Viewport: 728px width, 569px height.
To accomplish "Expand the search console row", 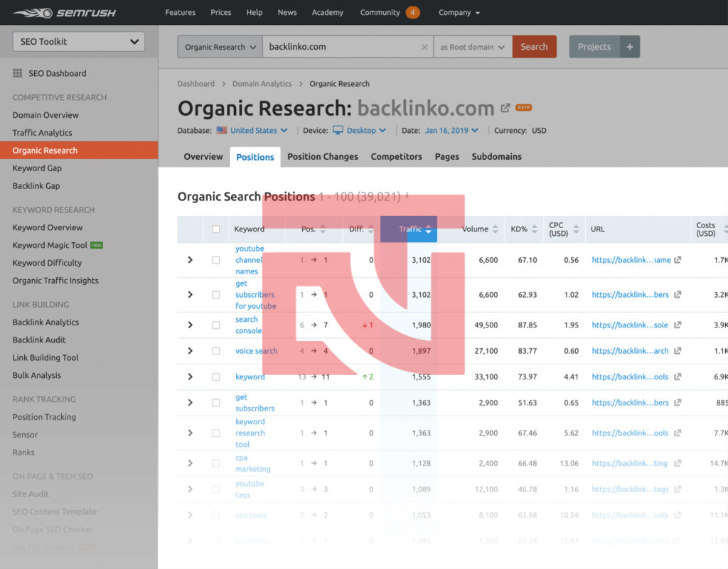I will pos(190,325).
